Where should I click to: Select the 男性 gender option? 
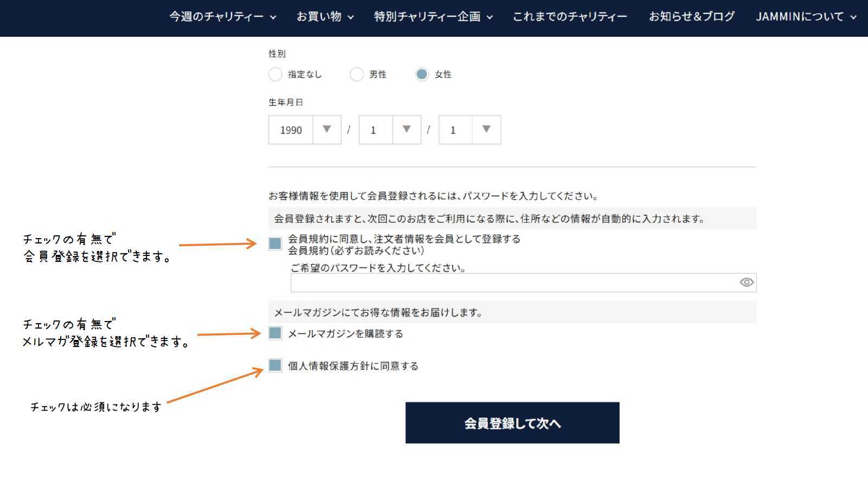pyautogui.click(x=356, y=74)
